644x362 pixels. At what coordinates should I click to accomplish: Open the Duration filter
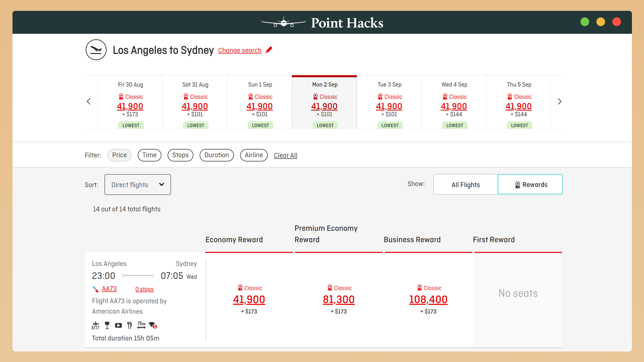(217, 155)
